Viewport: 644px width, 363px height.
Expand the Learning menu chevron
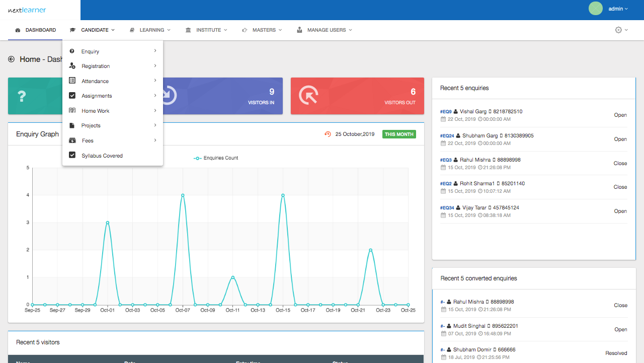[x=169, y=30]
